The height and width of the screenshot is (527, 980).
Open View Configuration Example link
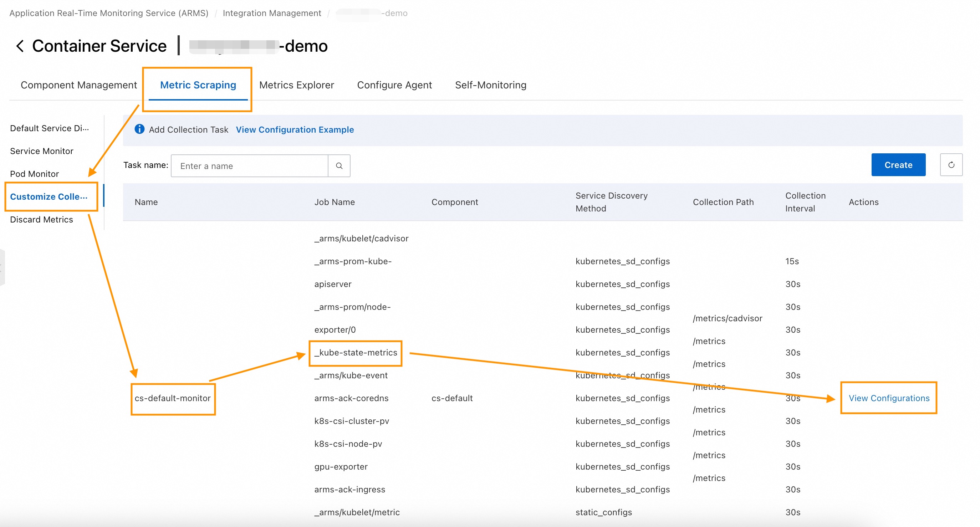click(295, 129)
